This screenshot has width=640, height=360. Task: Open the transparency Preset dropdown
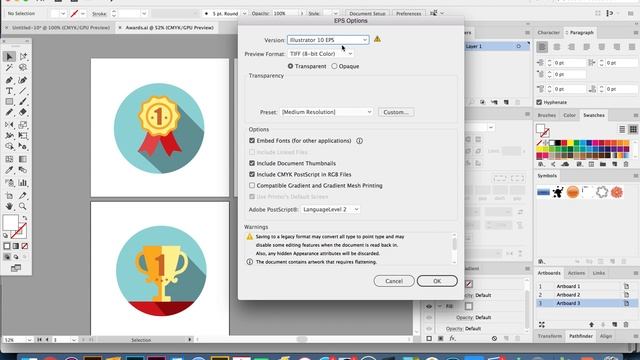(x=327, y=112)
